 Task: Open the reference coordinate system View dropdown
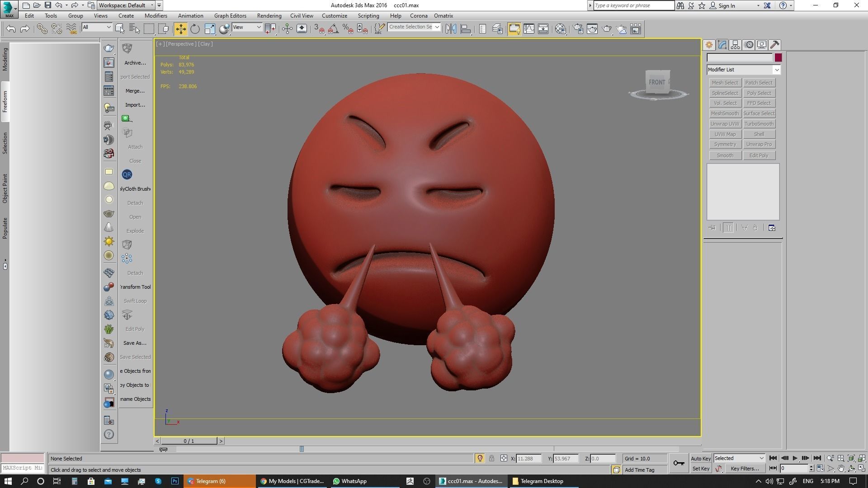point(247,27)
